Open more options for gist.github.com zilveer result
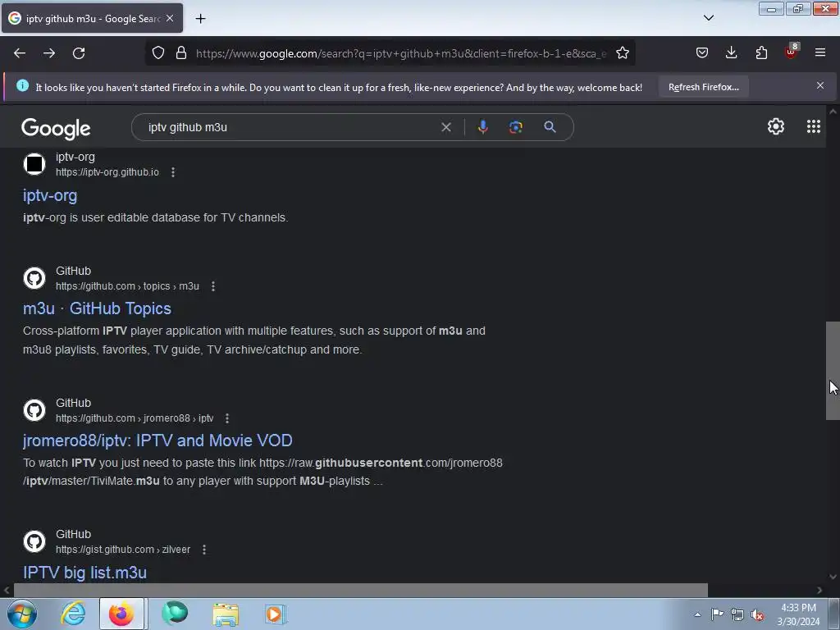 tap(204, 549)
